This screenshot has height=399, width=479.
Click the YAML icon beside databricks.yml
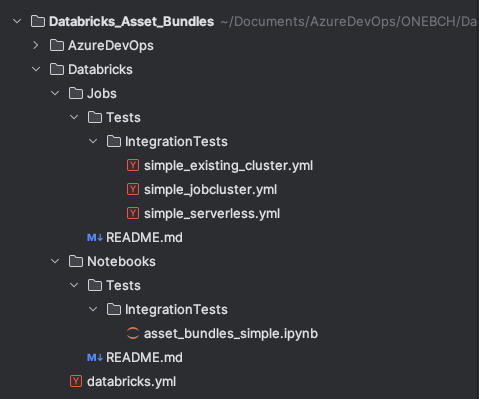click(76, 381)
